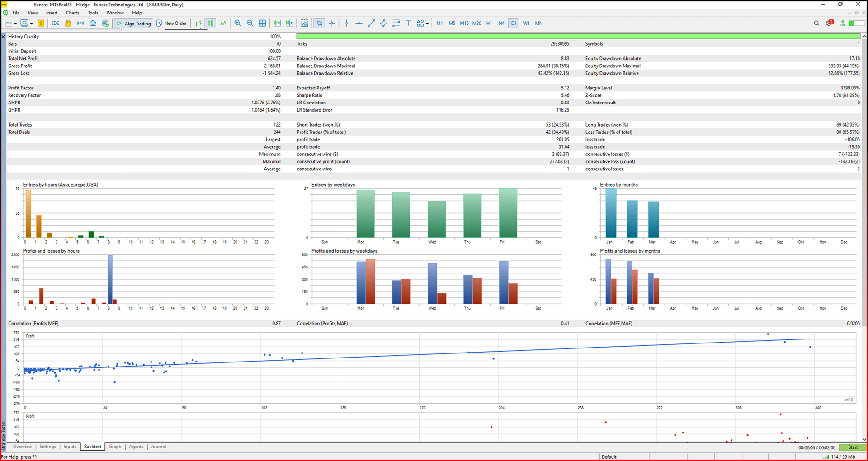Viewport: 868px width, 461px height.
Task: Expand the chart templates dropdown arrow
Action: pyautogui.click(x=31, y=24)
